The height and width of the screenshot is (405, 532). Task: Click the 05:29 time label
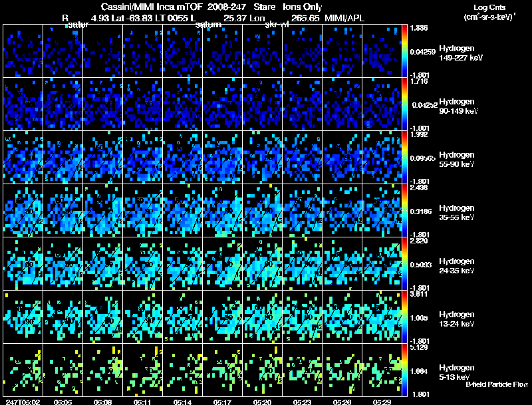click(x=382, y=402)
